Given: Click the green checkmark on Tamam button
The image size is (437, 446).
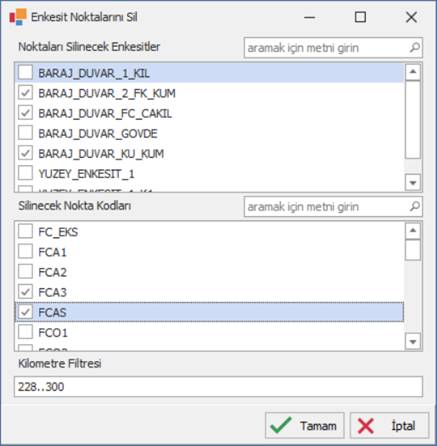Looking at the screenshot, I should coord(281,425).
